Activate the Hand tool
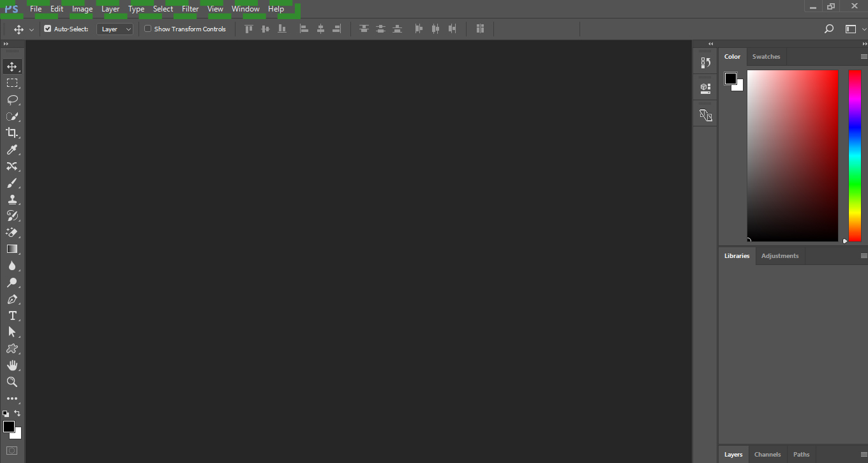The image size is (868, 463). [12, 365]
